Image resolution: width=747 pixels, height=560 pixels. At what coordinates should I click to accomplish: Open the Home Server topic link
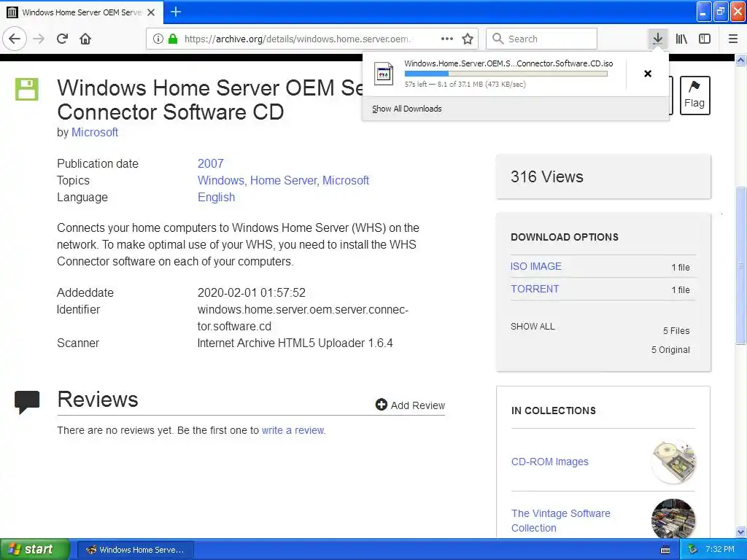pos(283,181)
